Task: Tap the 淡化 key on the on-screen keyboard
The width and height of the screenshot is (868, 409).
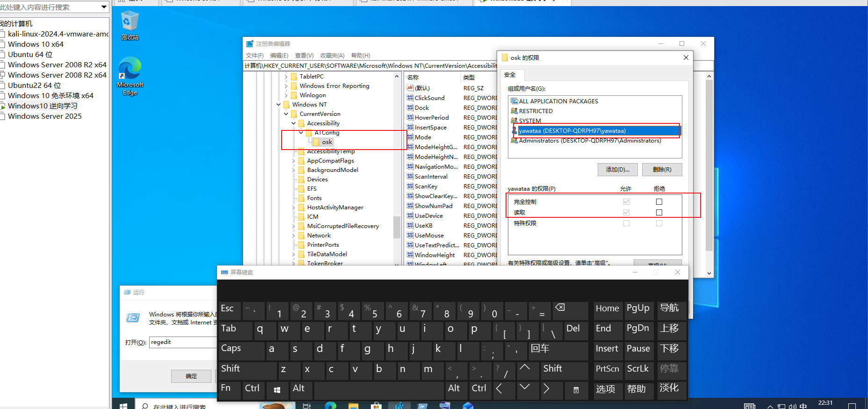Action: click(672, 390)
